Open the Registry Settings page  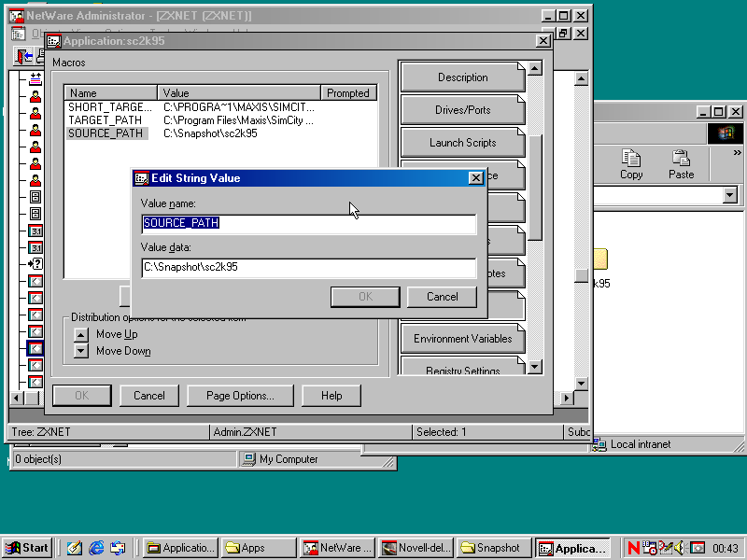(462, 367)
